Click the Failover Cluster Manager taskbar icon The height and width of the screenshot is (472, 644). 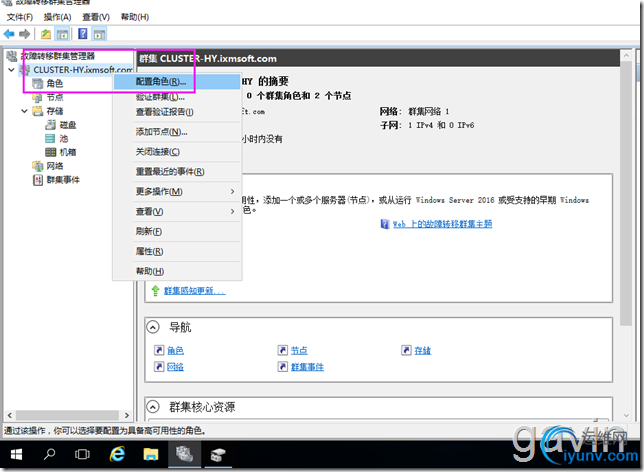pyautogui.click(x=184, y=454)
